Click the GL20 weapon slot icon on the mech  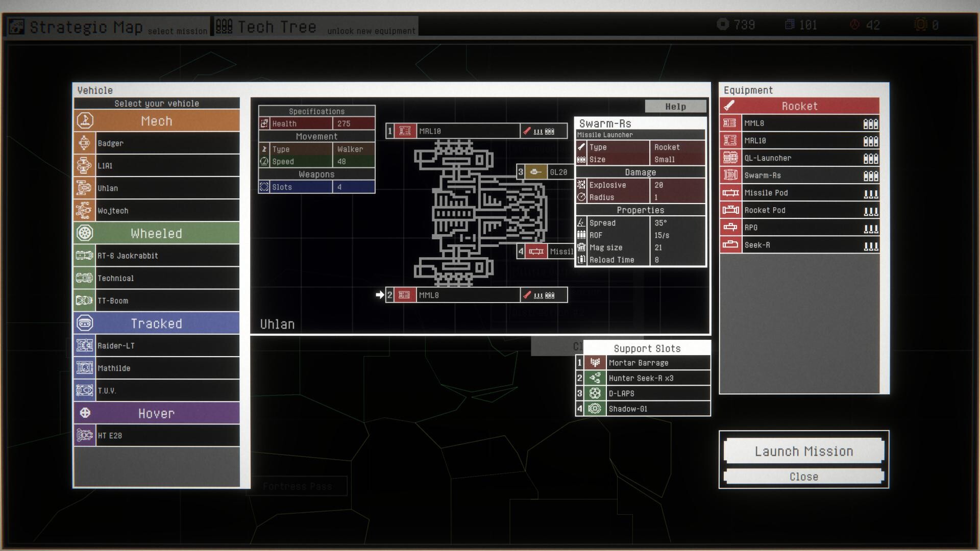[535, 172]
